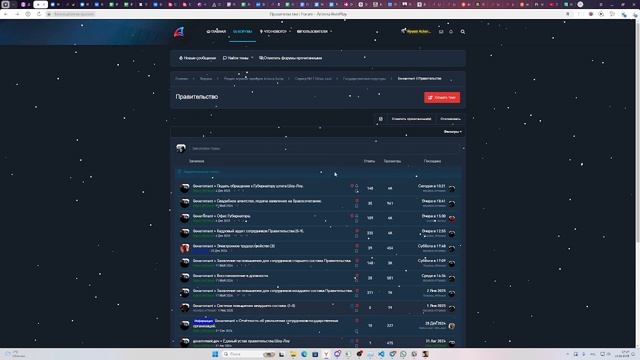The width and height of the screenshot is (640, 360).
Task: Sort by Ответы column header
Action: pyautogui.click(x=369, y=161)
